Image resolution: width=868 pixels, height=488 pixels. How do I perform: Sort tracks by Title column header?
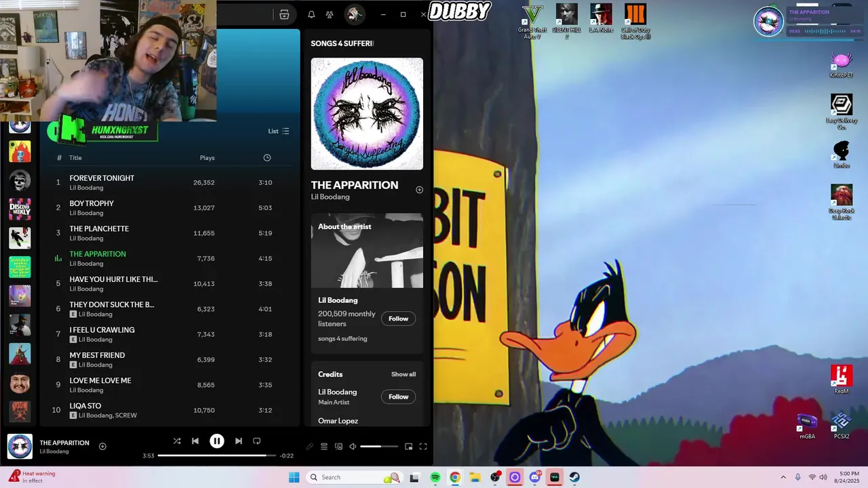coord(75,158)
